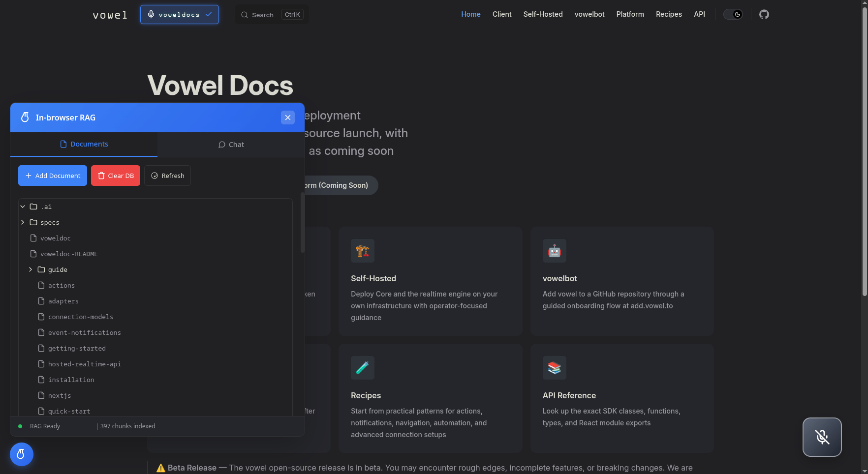Screen dimensions: 868x474
Task: Select the connection-models document
Action: 81,317
